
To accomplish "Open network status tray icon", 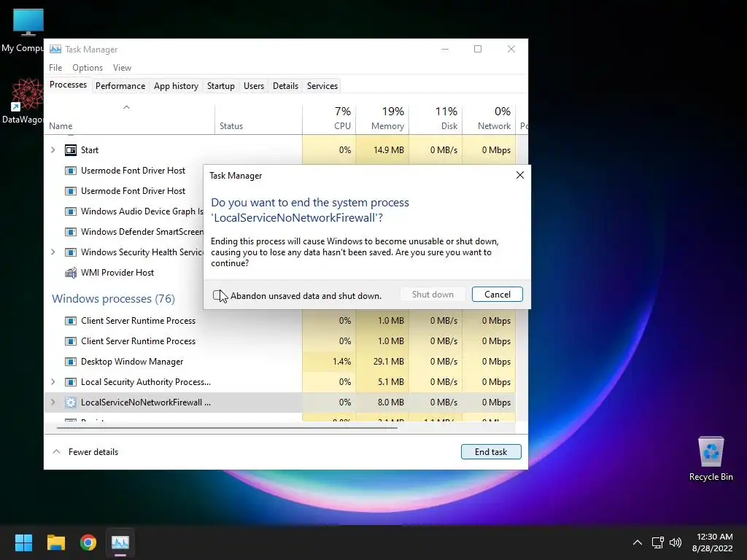I will click(657, 542).
